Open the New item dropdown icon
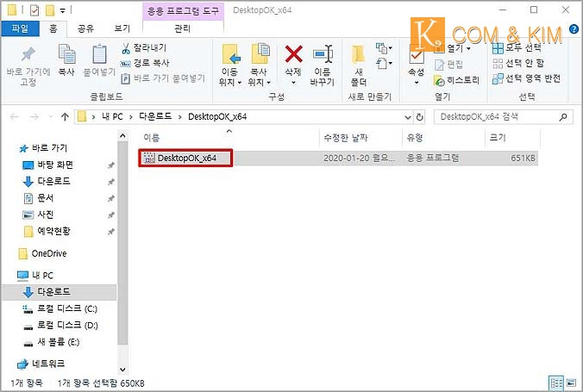 pyautogui.click(x=384, y=48)
